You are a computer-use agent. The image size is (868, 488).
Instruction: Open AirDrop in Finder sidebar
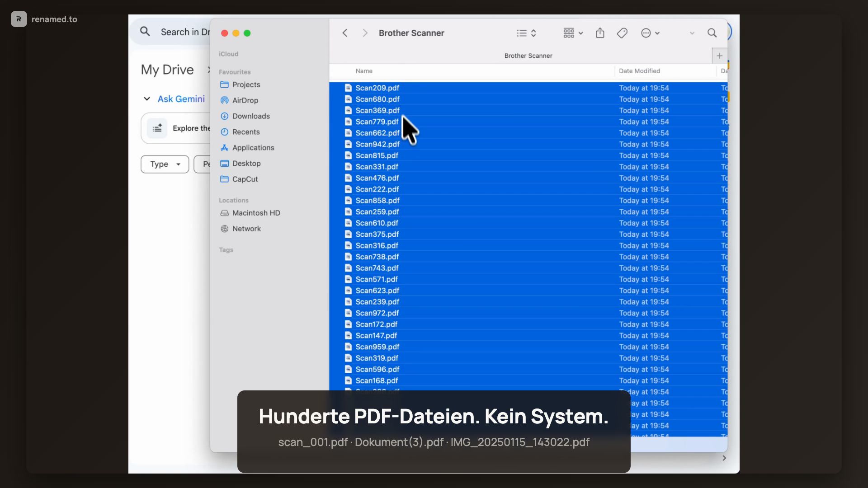tap(239, 100)
